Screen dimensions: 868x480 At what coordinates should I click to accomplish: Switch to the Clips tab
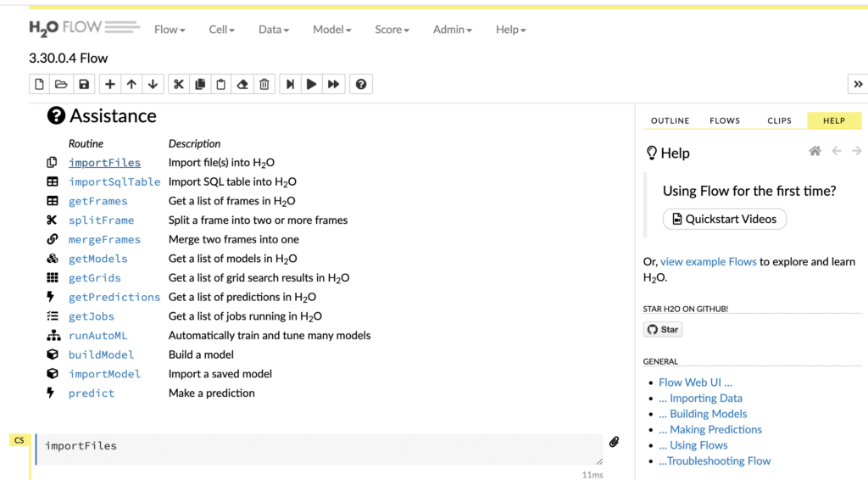[x=779, y=120]
